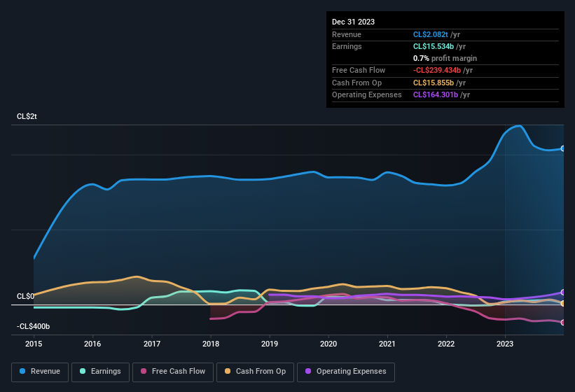Select the 2023 label on time axis
The width and height of the screenshot is (575, 392).
click(505, 344)
